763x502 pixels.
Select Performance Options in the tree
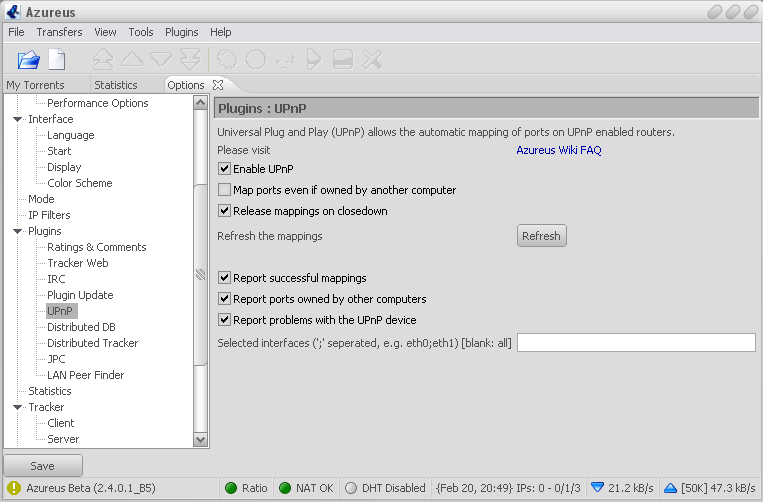pos(97,103)
